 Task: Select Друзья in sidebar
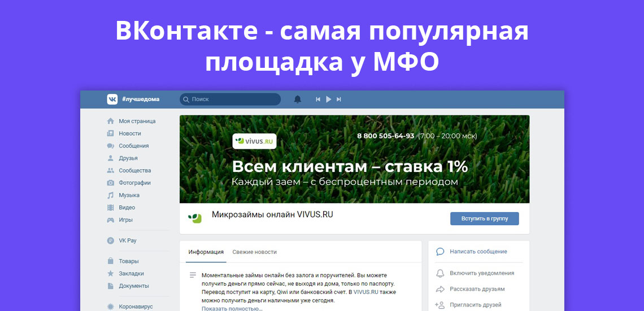(x=128, y=158)
